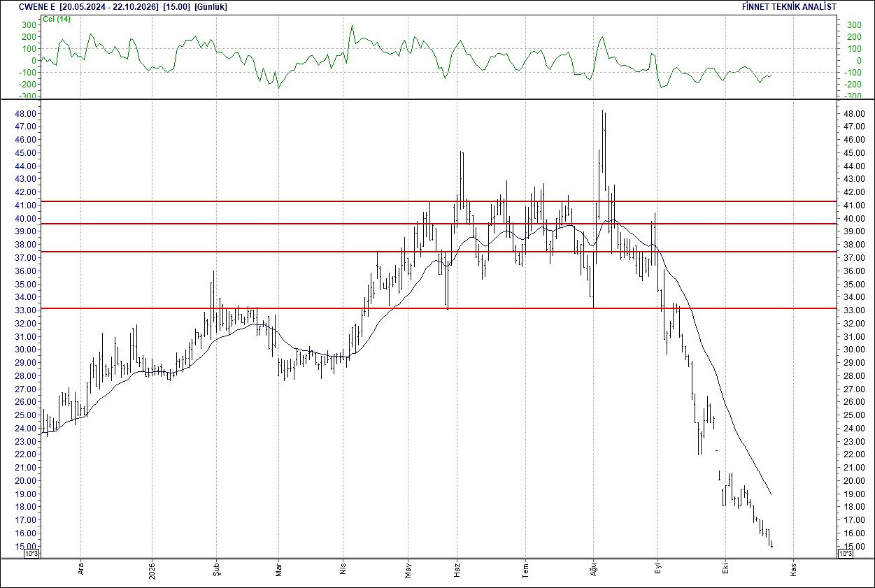
Task: Click 100 on the left CCI axis
Action: pyautogui.click(x=29, y=48)
